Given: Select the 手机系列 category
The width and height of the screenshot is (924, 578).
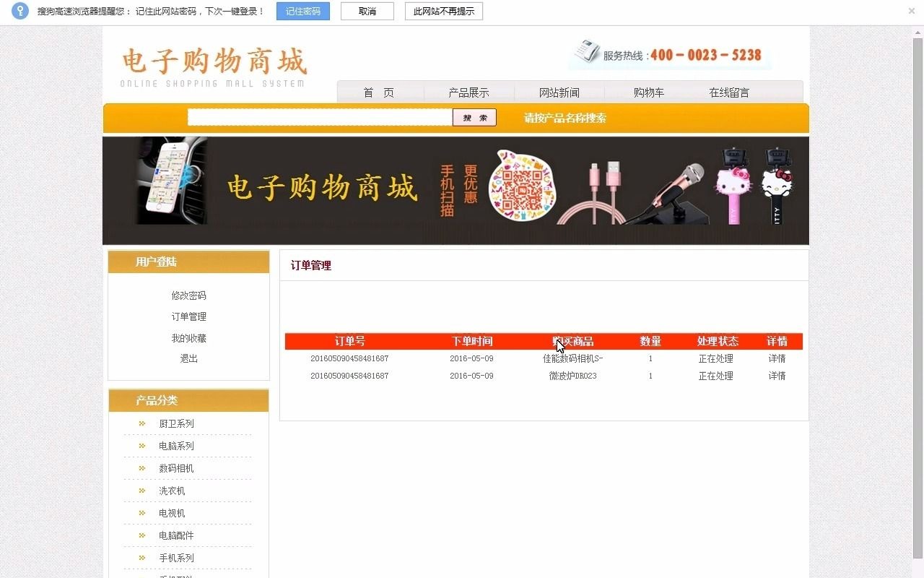Looking at the screenshot, I should [x=176, y=558].
